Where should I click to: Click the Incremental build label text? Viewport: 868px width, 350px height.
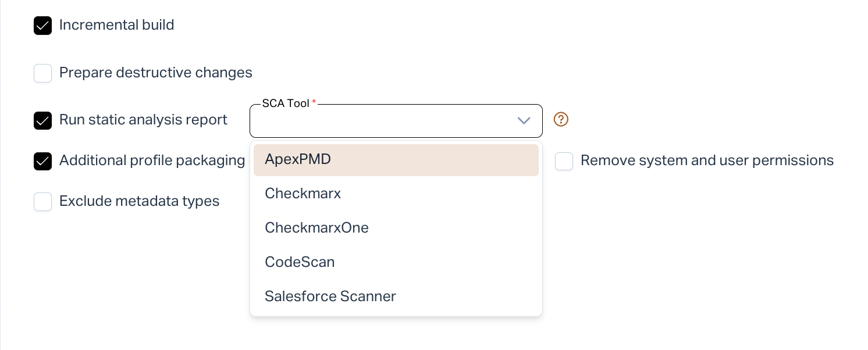click(116, 26)
